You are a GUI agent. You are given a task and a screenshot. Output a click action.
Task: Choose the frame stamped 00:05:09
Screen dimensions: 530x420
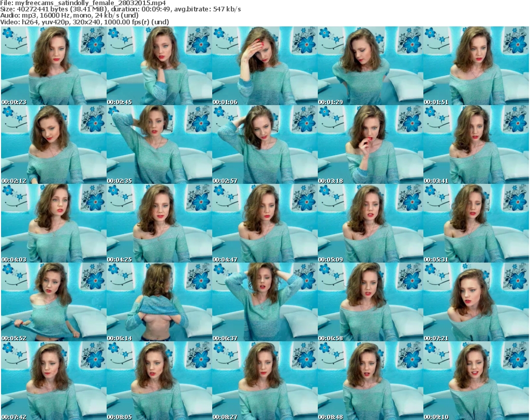point(370,223)
